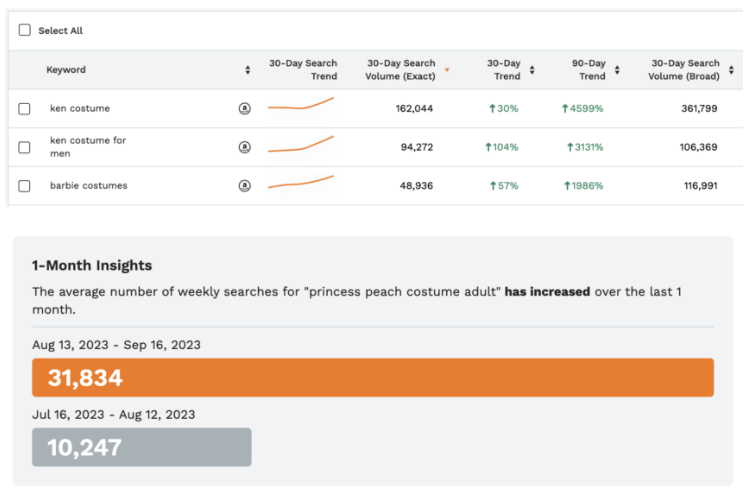751x502 pixels.
Task: Open the ken costume keyword
Action: 80,108
